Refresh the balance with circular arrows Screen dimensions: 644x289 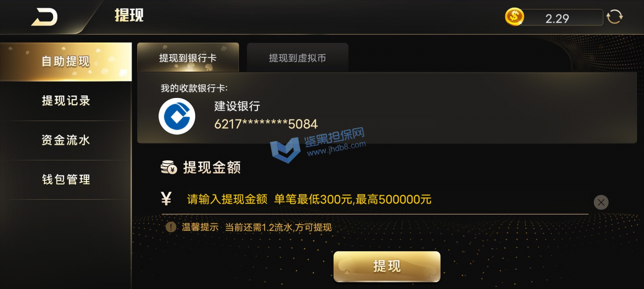[614, 17]
